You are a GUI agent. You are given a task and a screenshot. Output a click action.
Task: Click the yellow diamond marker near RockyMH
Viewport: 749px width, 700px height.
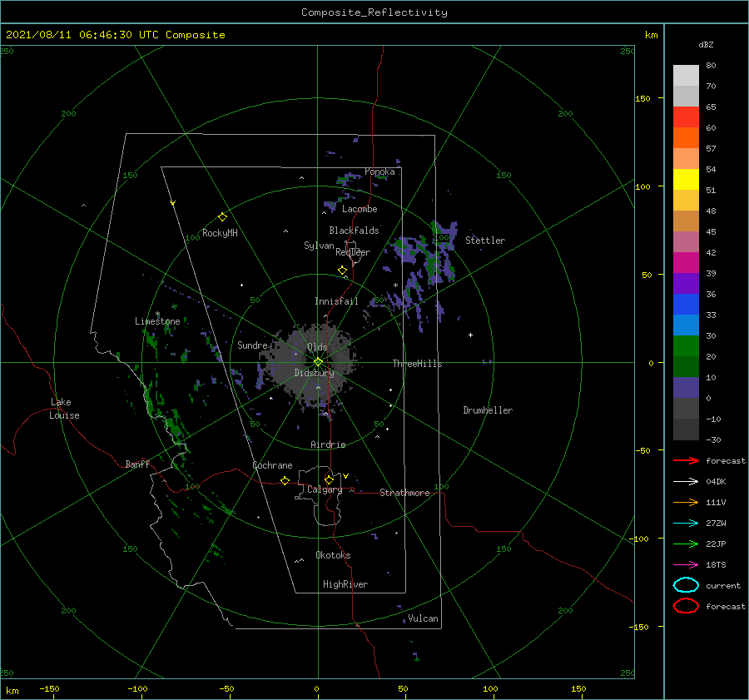pos(222,217)
